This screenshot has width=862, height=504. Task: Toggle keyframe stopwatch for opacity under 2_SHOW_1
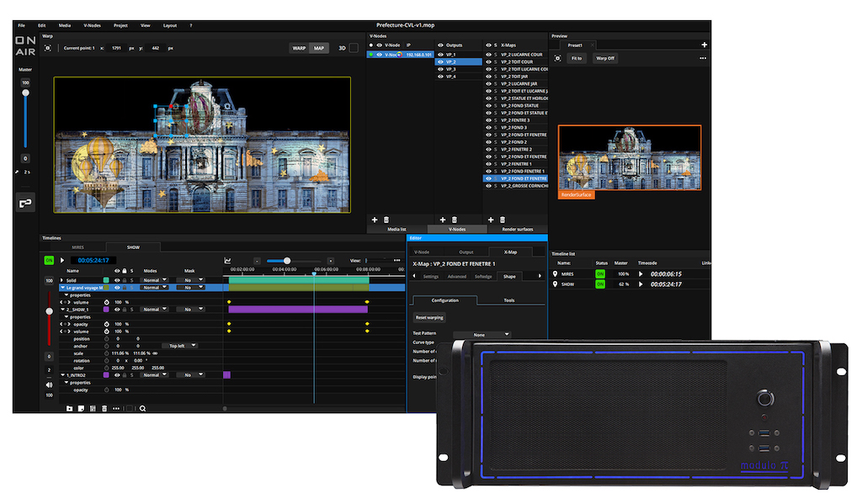[x=107, y=324]
